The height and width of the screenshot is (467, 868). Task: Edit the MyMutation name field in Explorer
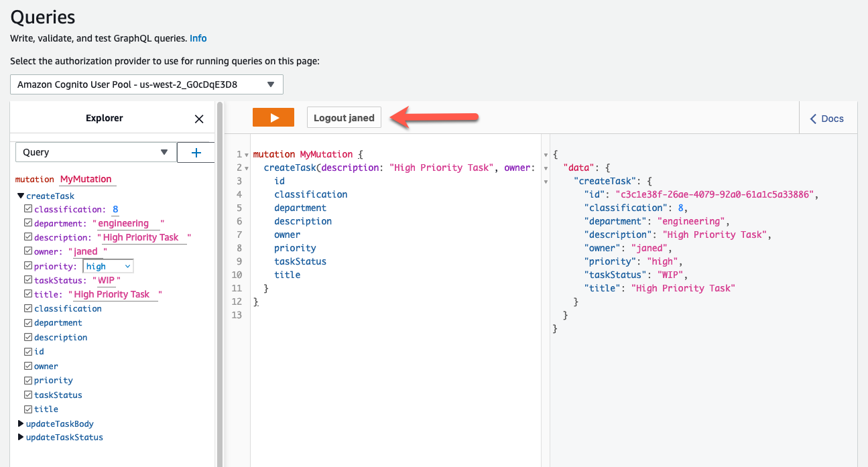[x=87, y=180]
